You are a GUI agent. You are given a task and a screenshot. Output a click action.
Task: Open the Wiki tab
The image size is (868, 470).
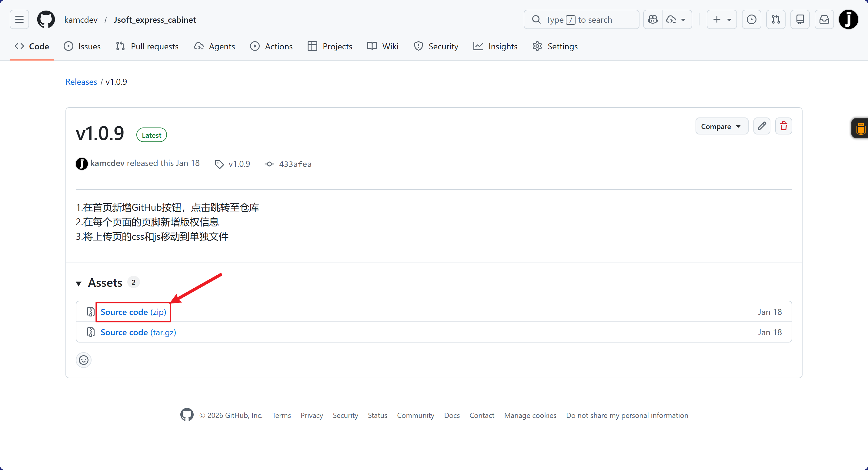tap(383, 46)
